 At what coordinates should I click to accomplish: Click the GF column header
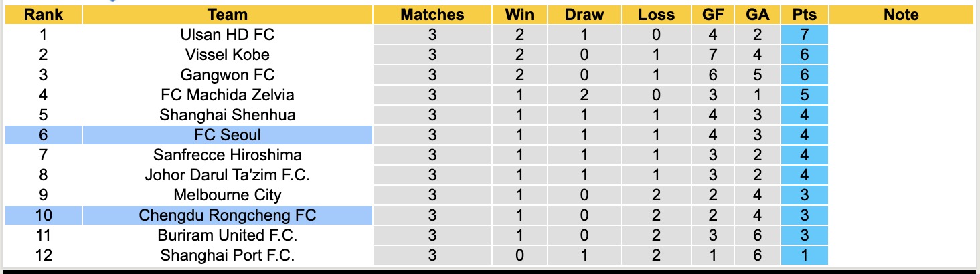(712, 15)
